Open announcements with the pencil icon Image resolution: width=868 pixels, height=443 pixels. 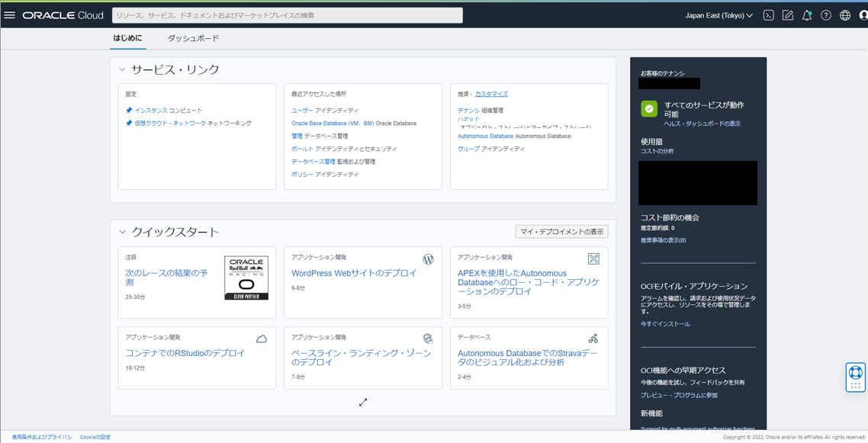click(787, 14)
